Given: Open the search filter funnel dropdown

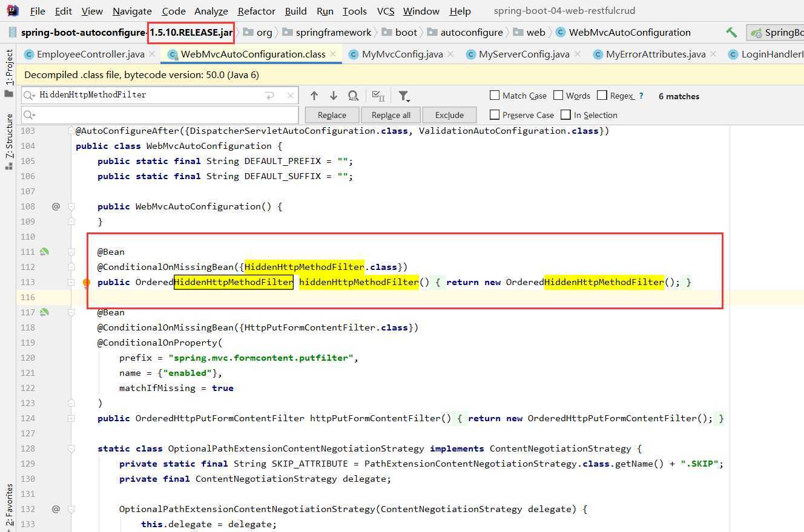Looking at the screenshot, I should [404, 96].
